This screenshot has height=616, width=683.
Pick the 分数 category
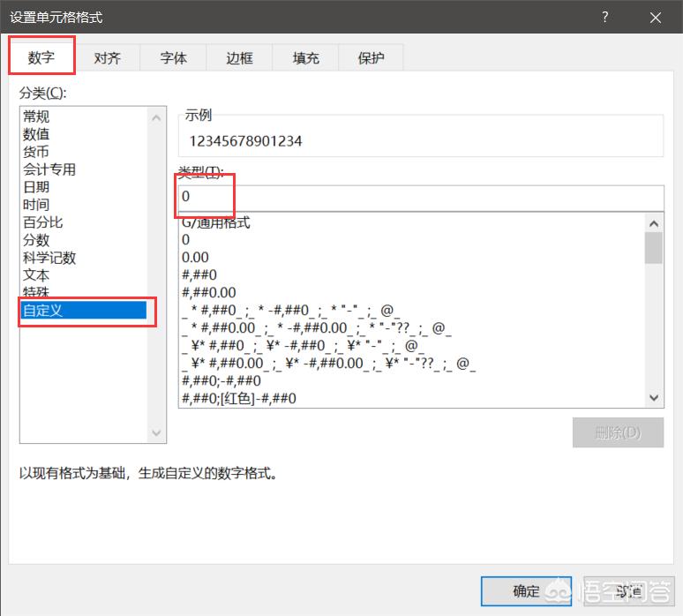[36, 239]
